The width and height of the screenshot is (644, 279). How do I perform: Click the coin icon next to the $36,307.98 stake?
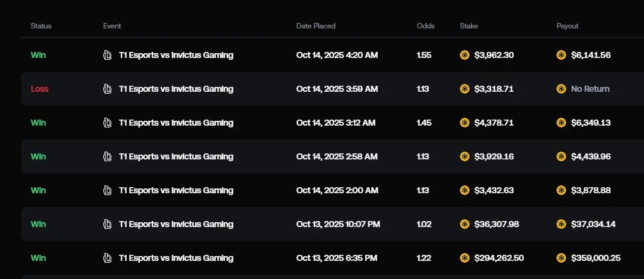click(465, 224)
